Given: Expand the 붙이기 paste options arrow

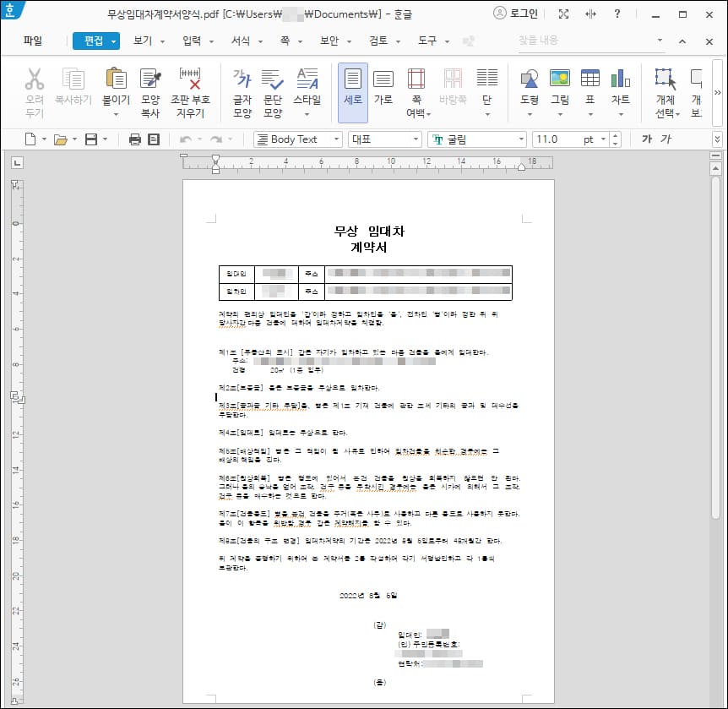Looking at the screenshot, I should point(116,114).
